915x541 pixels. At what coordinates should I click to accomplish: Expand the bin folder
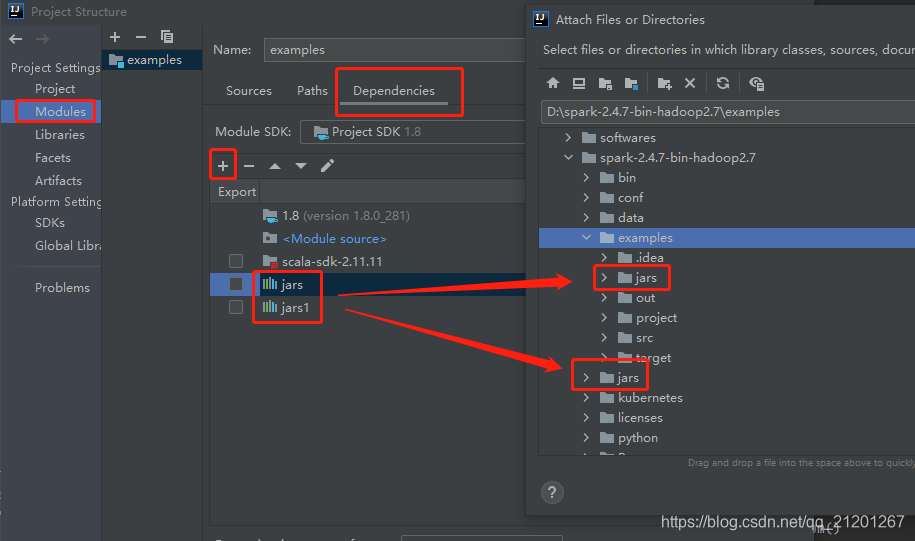[x=586, y=177]
